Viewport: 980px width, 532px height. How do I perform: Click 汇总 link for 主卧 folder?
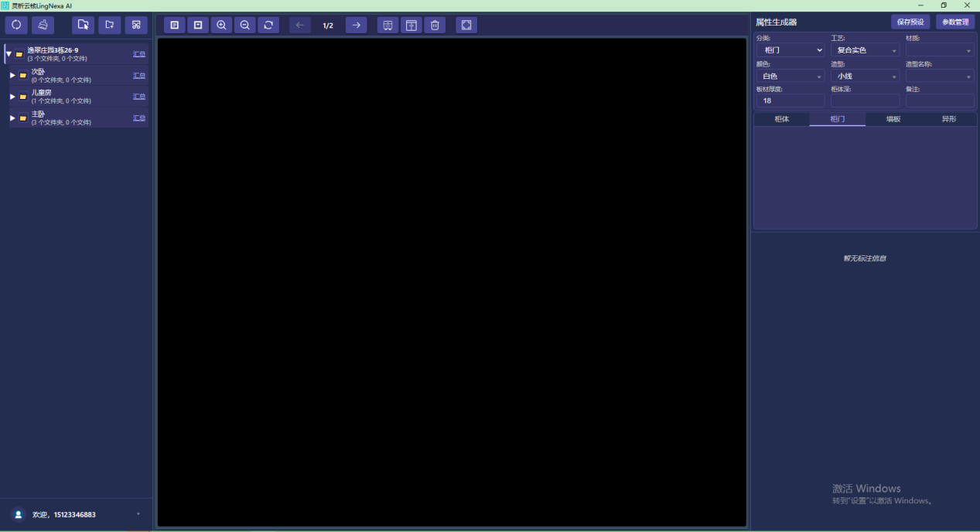(139, 118)
